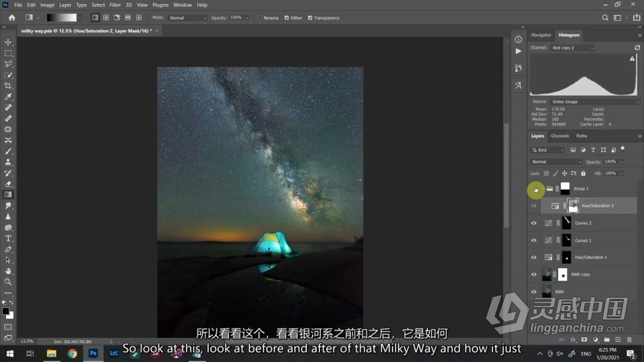Go to the Home screen icon
The height and width of the screenshot is (362, 644).
[x=12, y=17]
